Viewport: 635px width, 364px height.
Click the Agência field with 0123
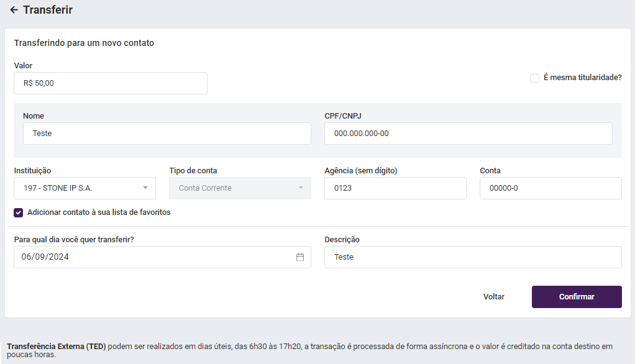pos(395,188)
